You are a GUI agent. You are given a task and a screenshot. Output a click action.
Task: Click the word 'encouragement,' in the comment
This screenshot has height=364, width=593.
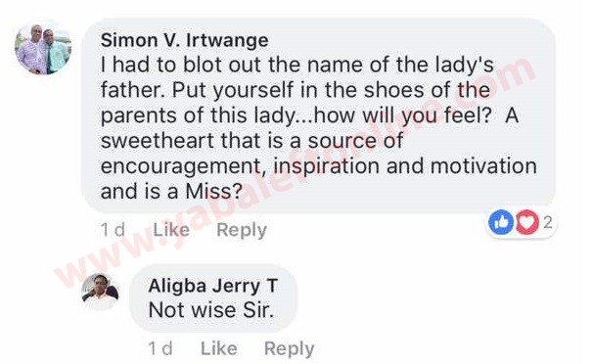(183, 166)
